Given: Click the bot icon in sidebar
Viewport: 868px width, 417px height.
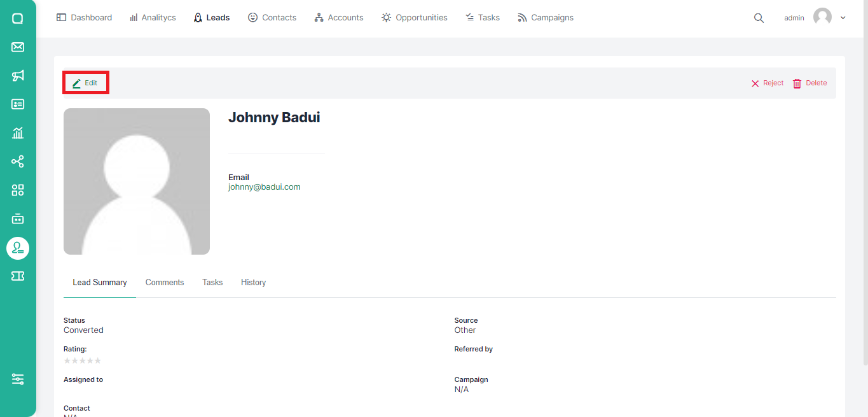Looking at the screenshot, I should 18,219.
